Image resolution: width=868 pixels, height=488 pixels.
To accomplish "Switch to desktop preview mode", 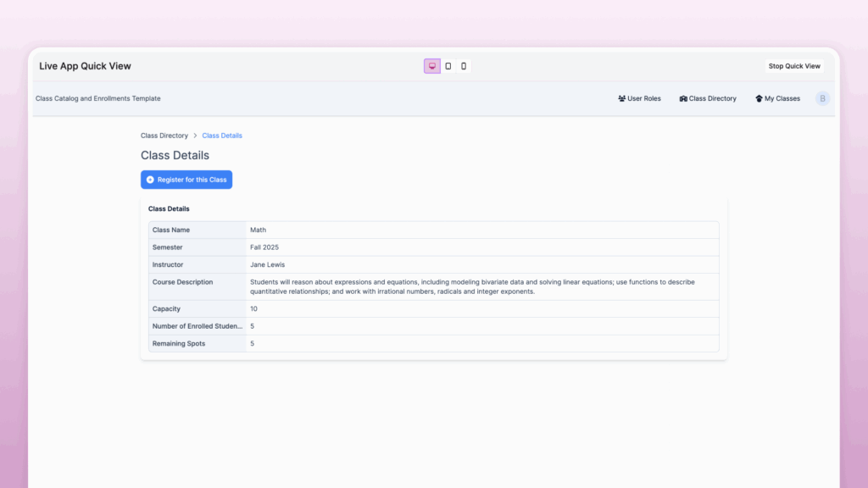I will point(432,66).
